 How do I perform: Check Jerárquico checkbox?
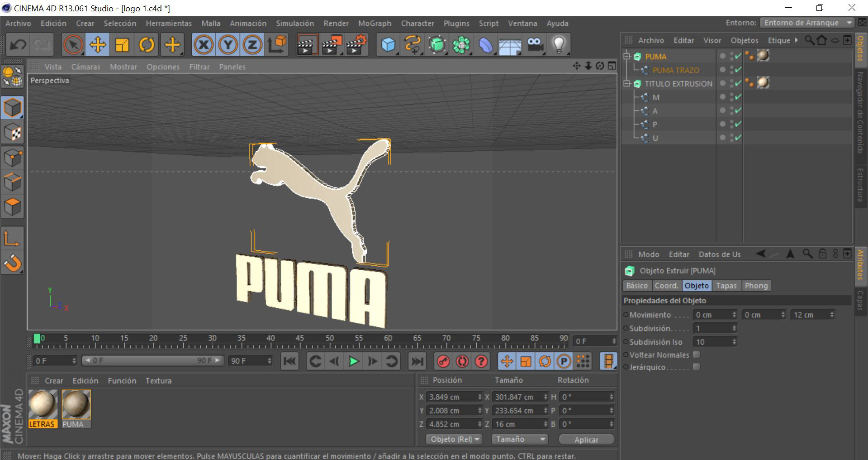pyautogui.click(x=697, y=367)
